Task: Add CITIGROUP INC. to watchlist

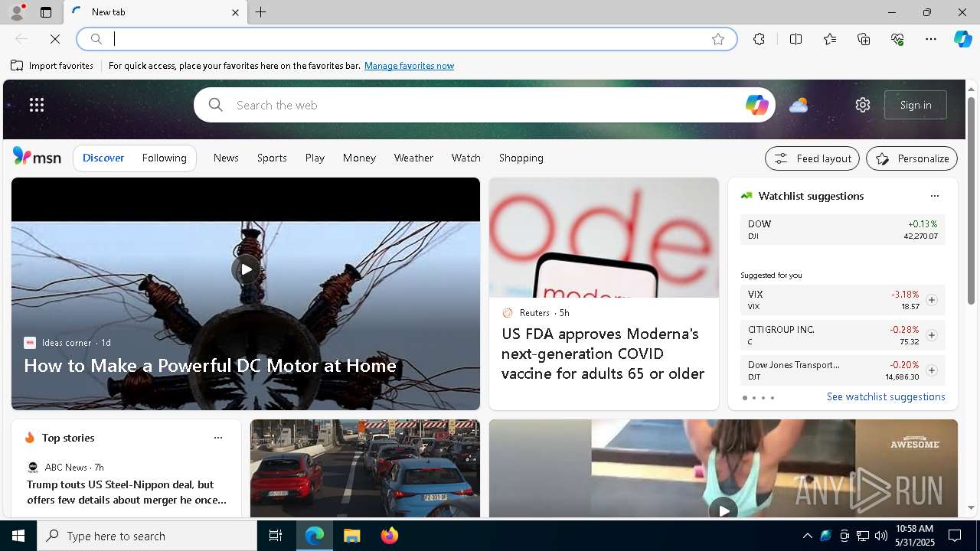Action: (x=931, y=335)
